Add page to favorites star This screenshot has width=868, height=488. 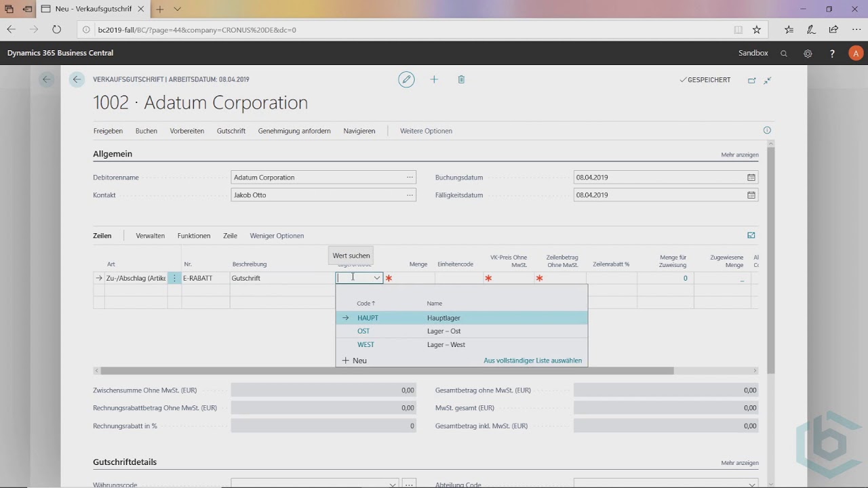(757, 29)
